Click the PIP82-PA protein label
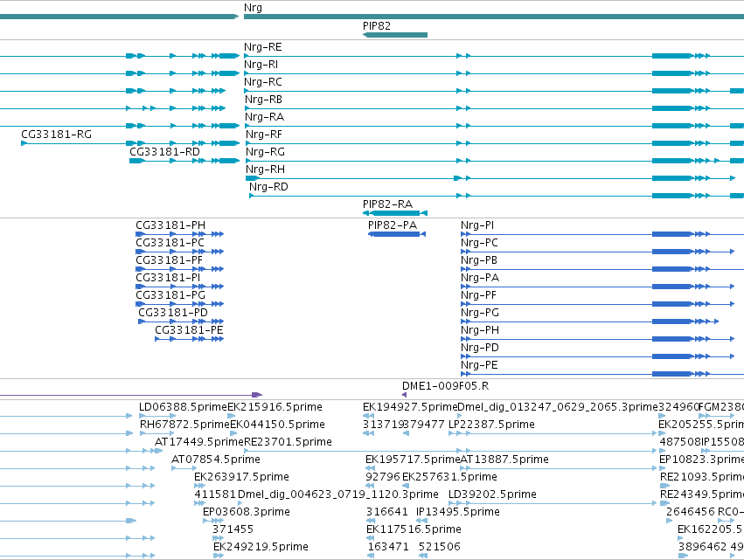The height and width of the screenshot is (560, 744). tap(393, 225)
